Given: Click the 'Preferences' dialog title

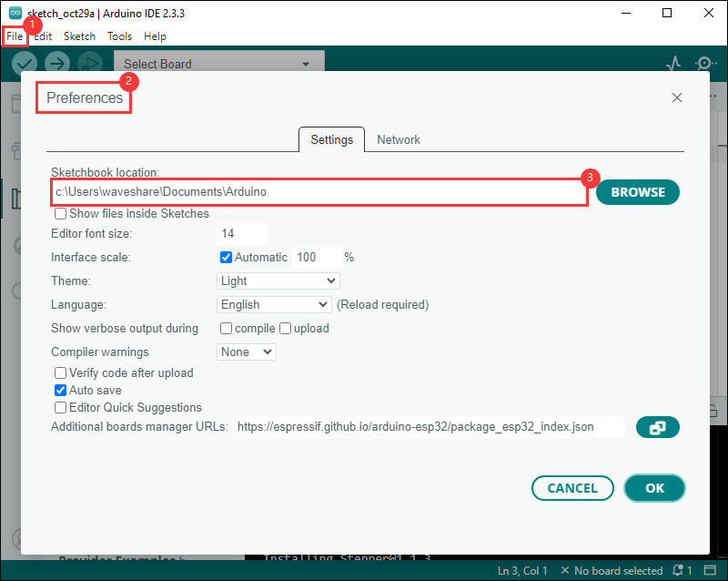Looking at the screenshot, I should 85,98.
